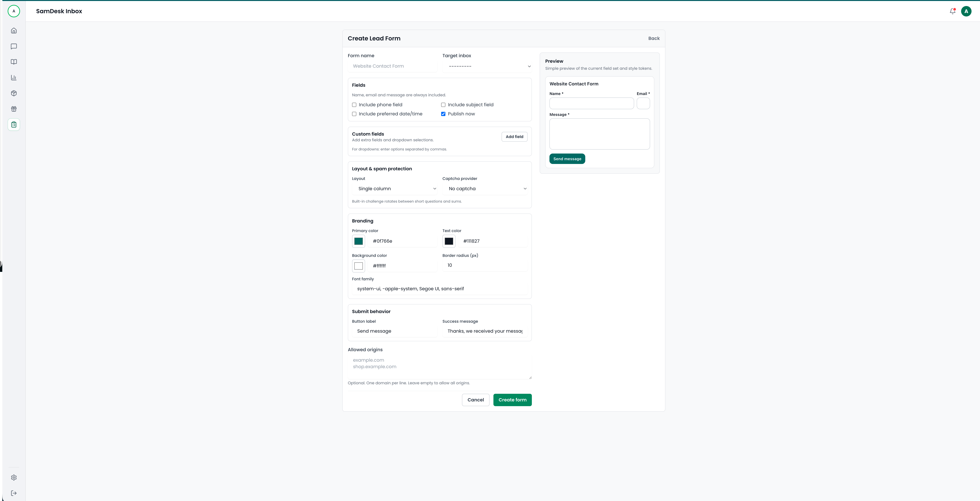
Task: Click the Back link
Action: pyautogui.click(x=654, y=38)
